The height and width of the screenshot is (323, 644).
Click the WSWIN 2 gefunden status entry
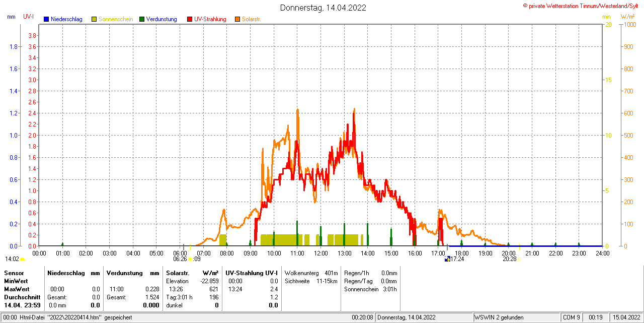[499, 317]
